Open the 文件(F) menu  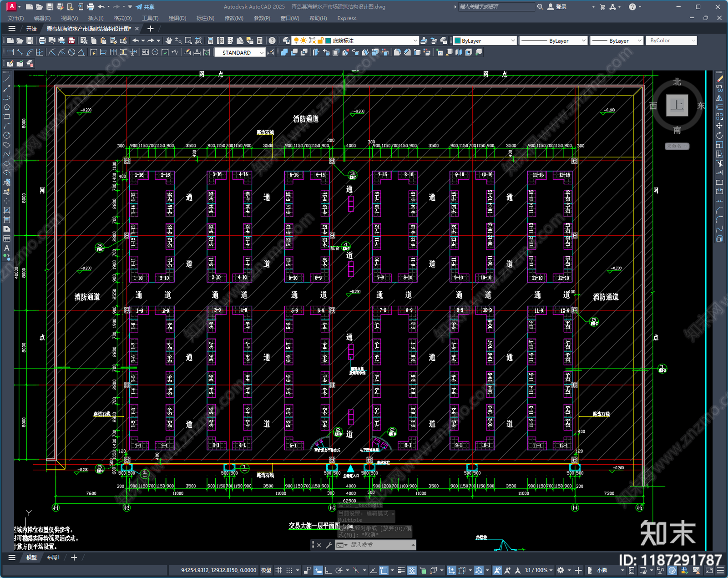pos(15,18)
